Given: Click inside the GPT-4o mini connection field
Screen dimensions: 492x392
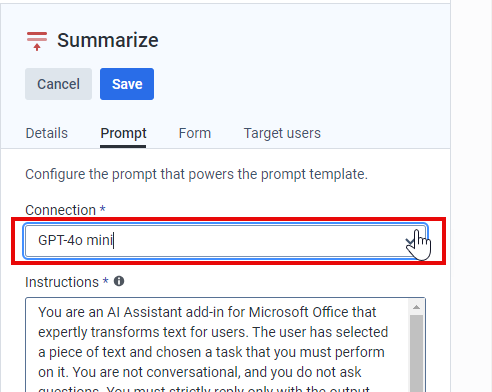Looking at the screenshot, I should pyautogui.click(x=225, y=241).
